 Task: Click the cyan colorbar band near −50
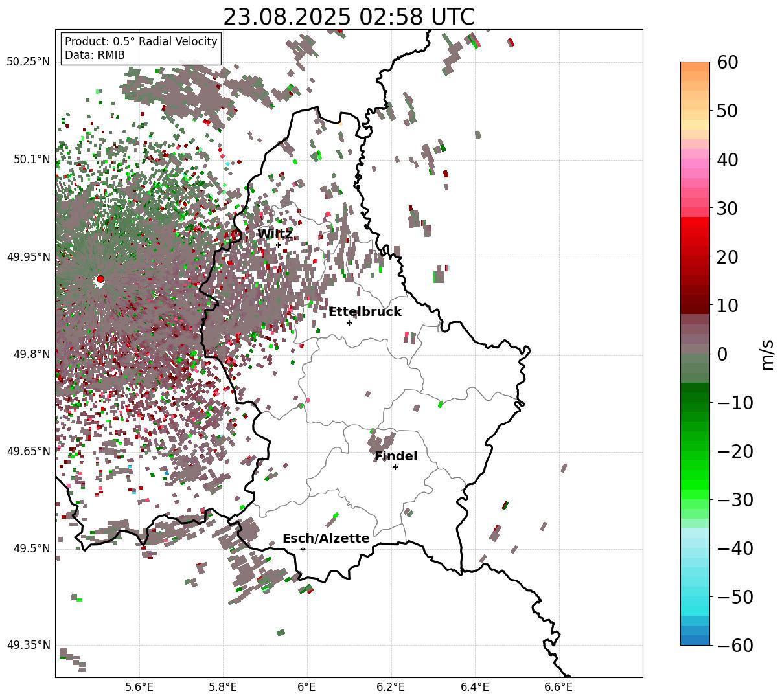(x=695, y=596)
